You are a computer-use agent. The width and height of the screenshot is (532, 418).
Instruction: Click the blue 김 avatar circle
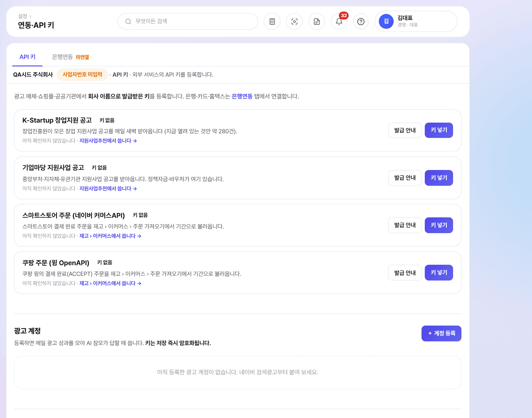pyautogui.click(x=386, y=21)
